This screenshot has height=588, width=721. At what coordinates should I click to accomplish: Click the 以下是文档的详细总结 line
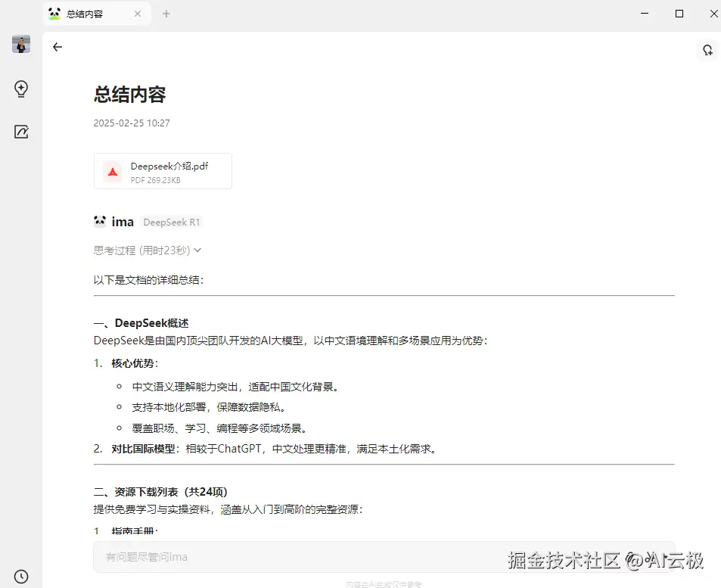(x=148, y=280)
